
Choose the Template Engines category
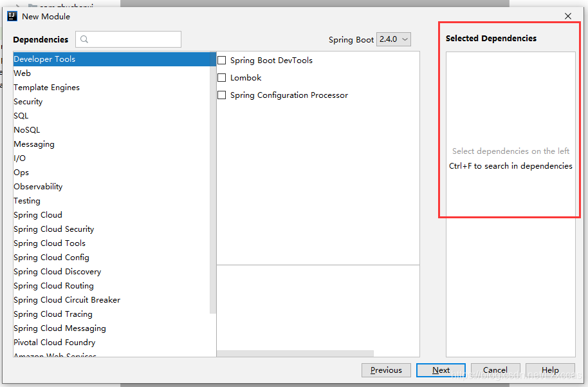click(x=115, y=88)
